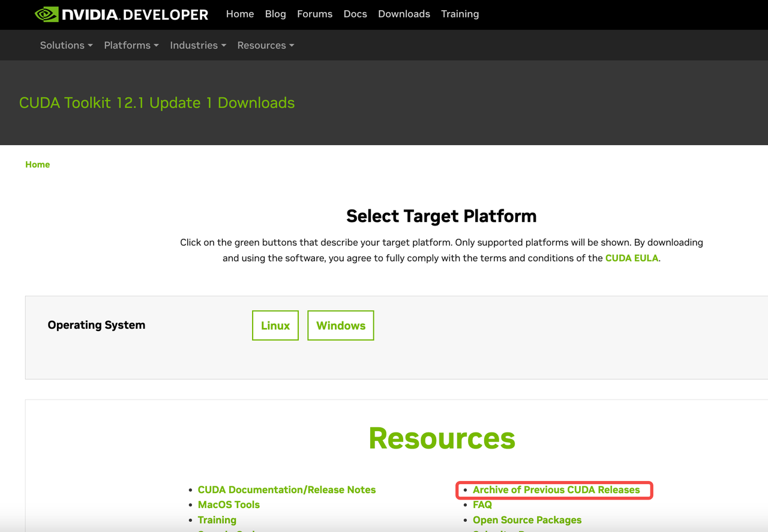Go to the Blog page
Viewport: 768px width, 532px height.
point(275,14)
